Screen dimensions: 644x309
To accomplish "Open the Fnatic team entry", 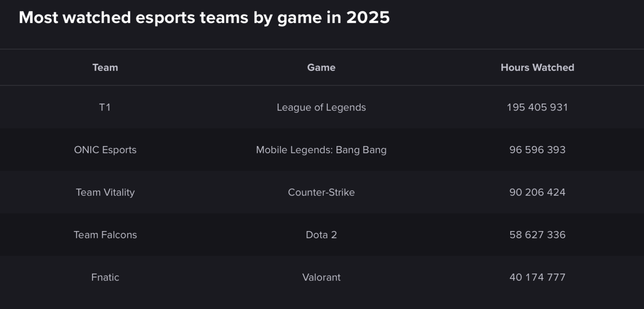I will click(x=105, y=277).
